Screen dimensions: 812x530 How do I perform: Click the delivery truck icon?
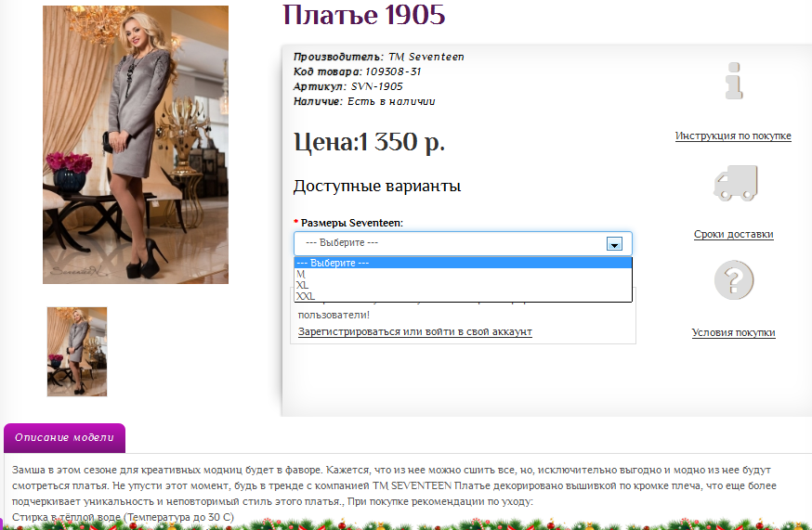(736, 183)
